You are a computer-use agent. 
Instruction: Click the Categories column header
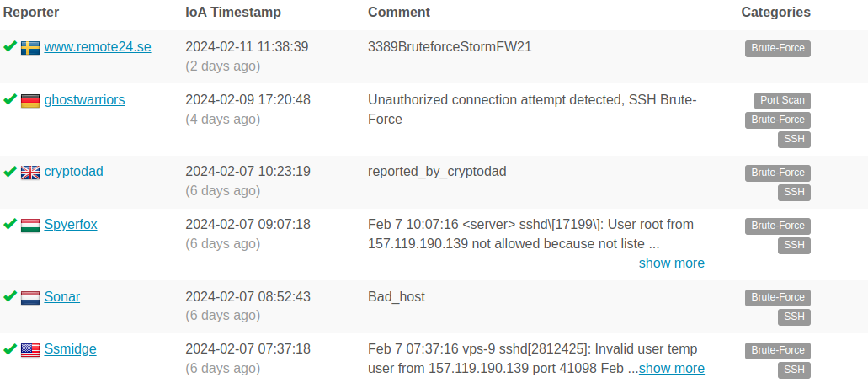775,13
